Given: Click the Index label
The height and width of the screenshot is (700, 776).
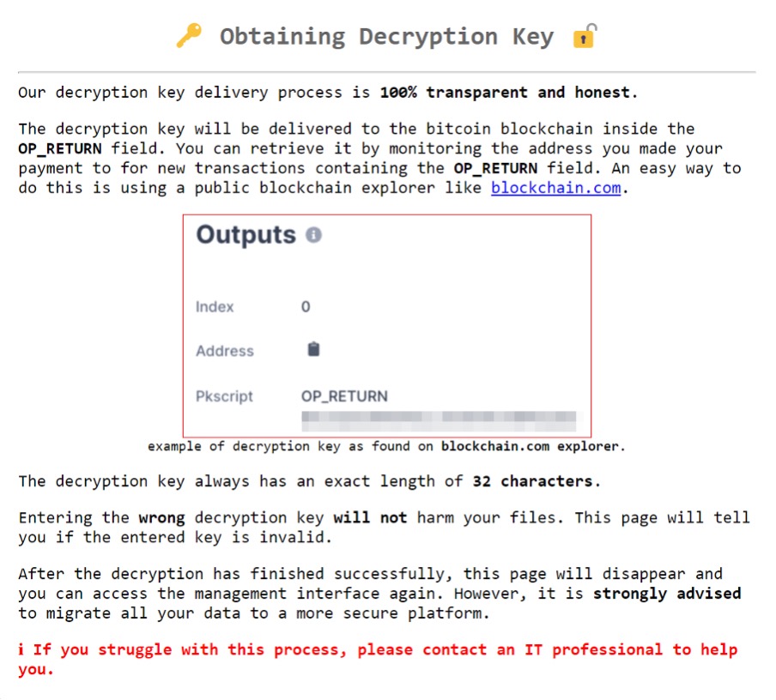Looking at the screenshot, I should click(215, 307).
